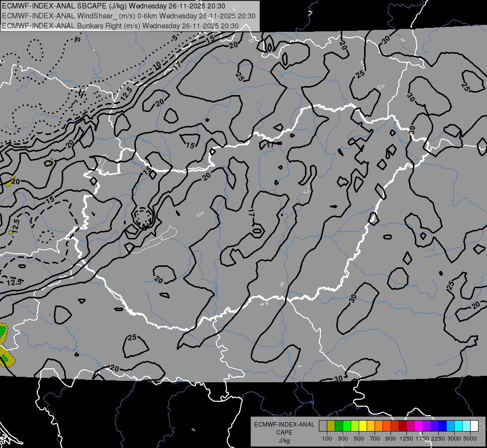Select the violet-blue swatch left of 2250
The height and width of the screenshot is (448, 487).
coord(434,426)
